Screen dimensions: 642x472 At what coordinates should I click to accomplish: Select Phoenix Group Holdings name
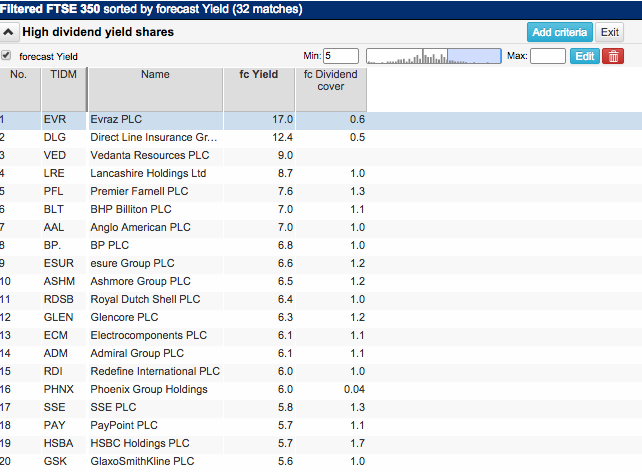click(x=149, y=390)
